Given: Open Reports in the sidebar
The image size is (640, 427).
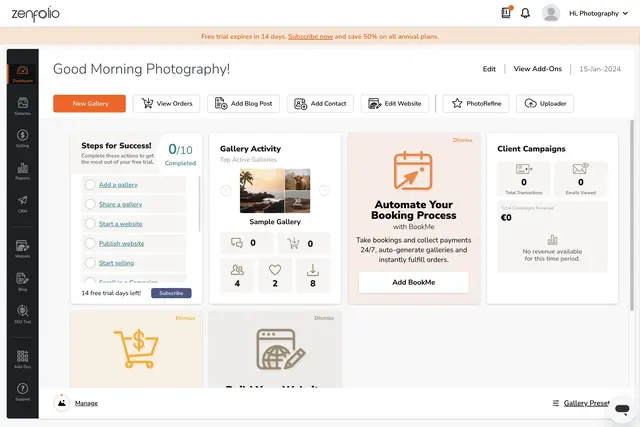Looking at the screenshot, I should pyautogui.click(x=22, y=171).
